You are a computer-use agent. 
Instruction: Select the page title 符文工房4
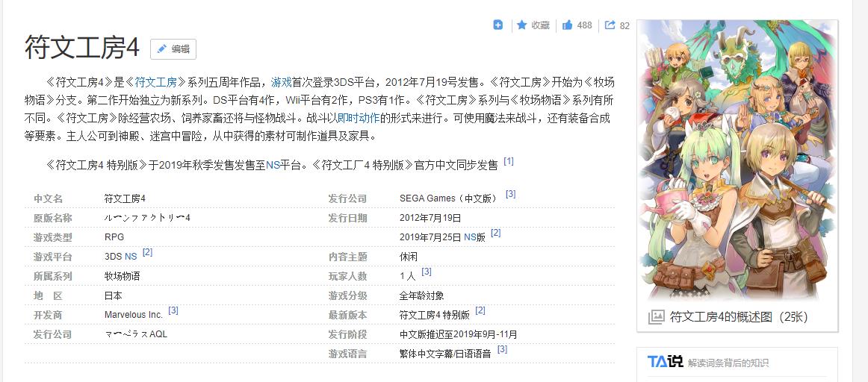pos(82,48)
